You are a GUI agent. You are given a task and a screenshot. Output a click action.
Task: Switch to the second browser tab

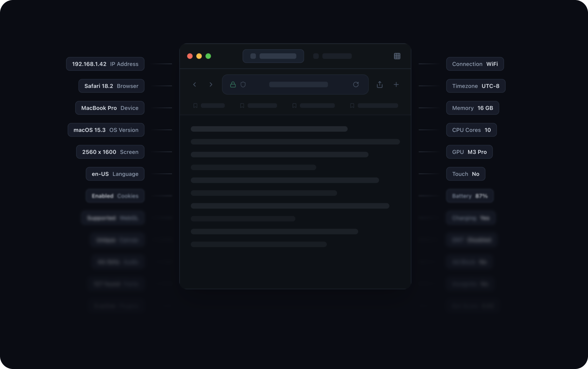click(x=332, y=56)
